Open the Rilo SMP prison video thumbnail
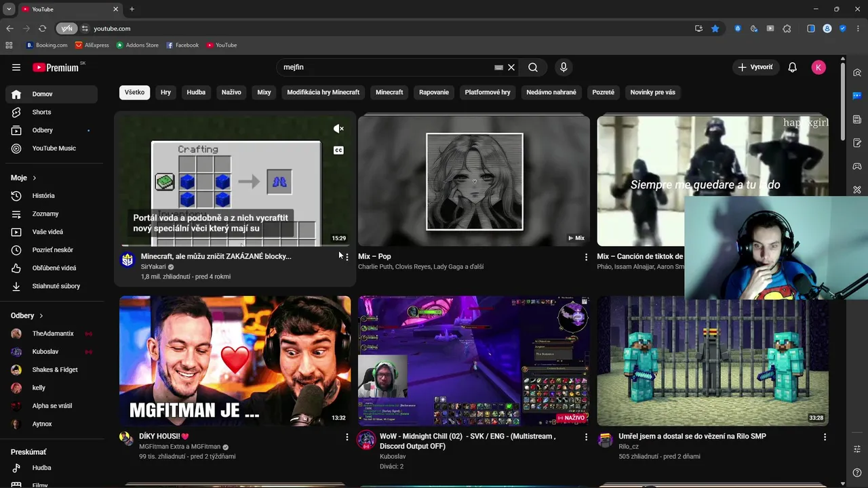Screen dimensions: 868x488 (x=713, y=361)
